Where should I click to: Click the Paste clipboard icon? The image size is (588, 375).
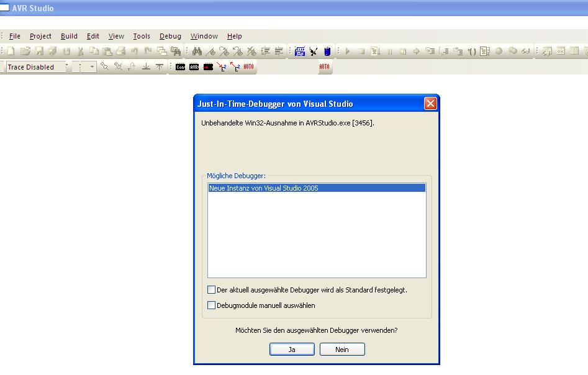(107, 51)
